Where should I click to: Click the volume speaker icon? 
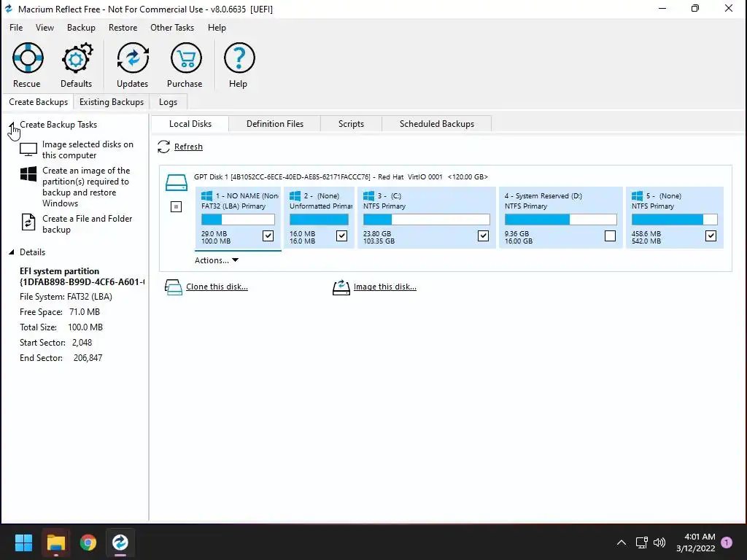(659, 542)
